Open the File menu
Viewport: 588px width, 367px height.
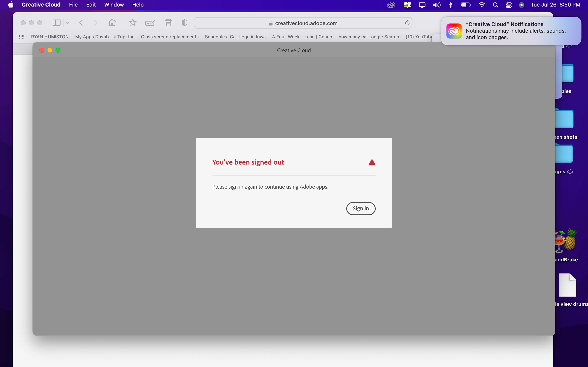73,5
